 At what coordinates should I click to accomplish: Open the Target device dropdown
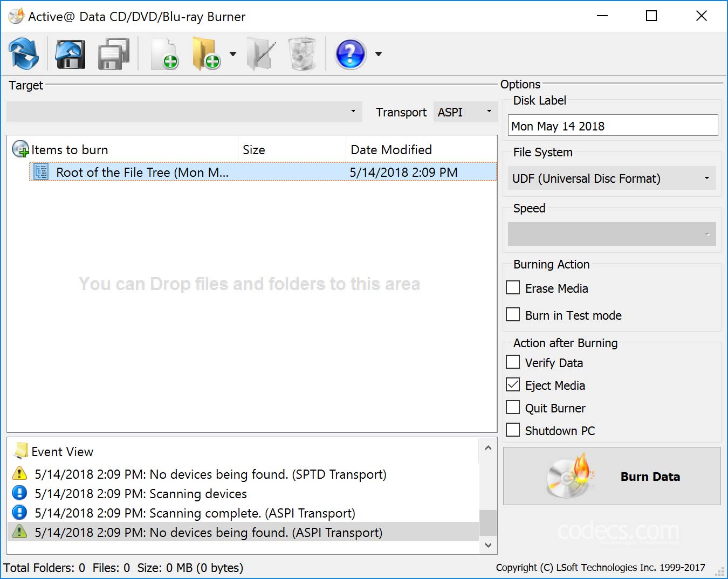(184, 112)
